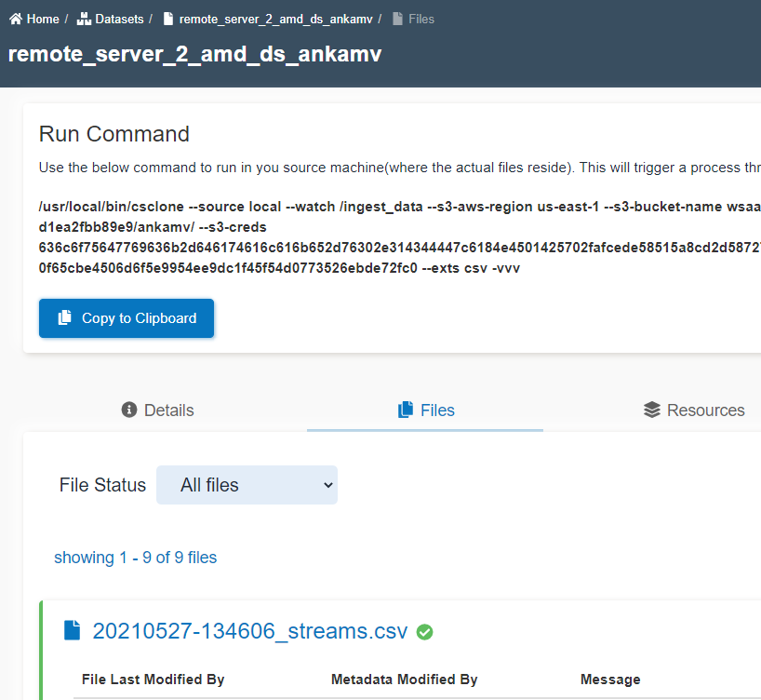
Task: Switch to the Details tab
Action: pyautogui.click(x=158, y=410)
